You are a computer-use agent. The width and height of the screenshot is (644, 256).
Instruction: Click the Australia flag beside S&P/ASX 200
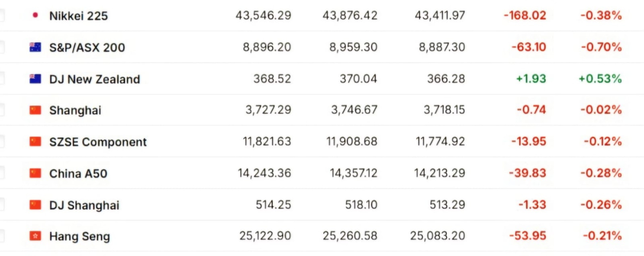click(35, 47)
